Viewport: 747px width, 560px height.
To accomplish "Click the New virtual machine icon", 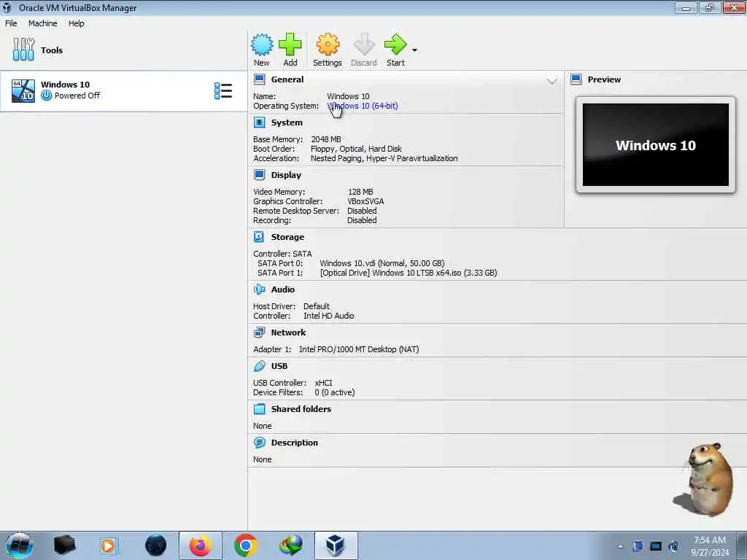I will 262,44.
